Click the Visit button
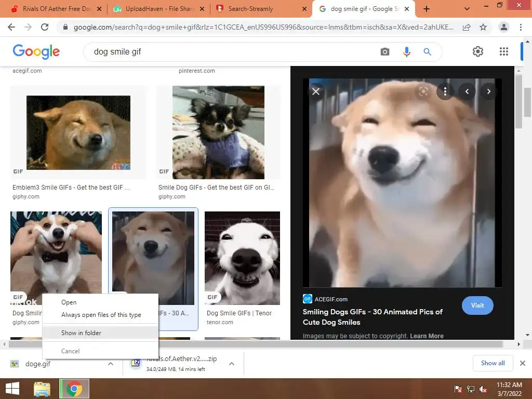 click(477, 305)
